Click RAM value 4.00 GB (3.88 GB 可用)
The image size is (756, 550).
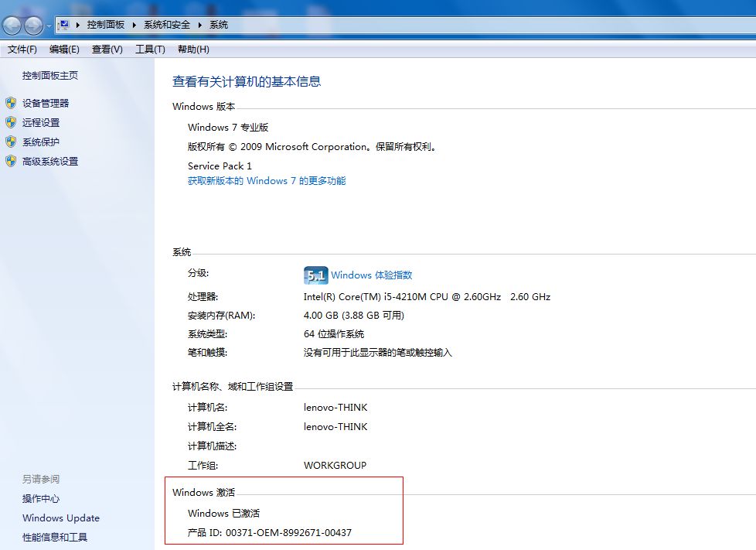pyautogui.click(x=354, y=315)
